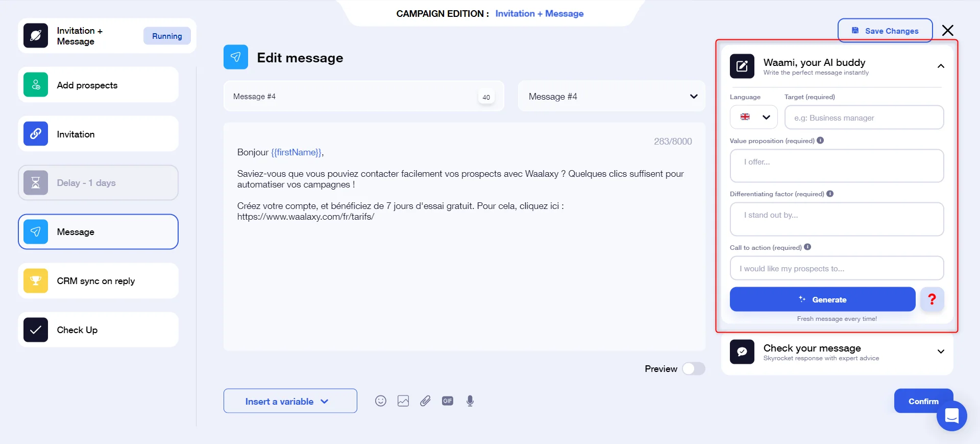Open the emoji picker icon

pyautogui.click(x=381, y=401)
